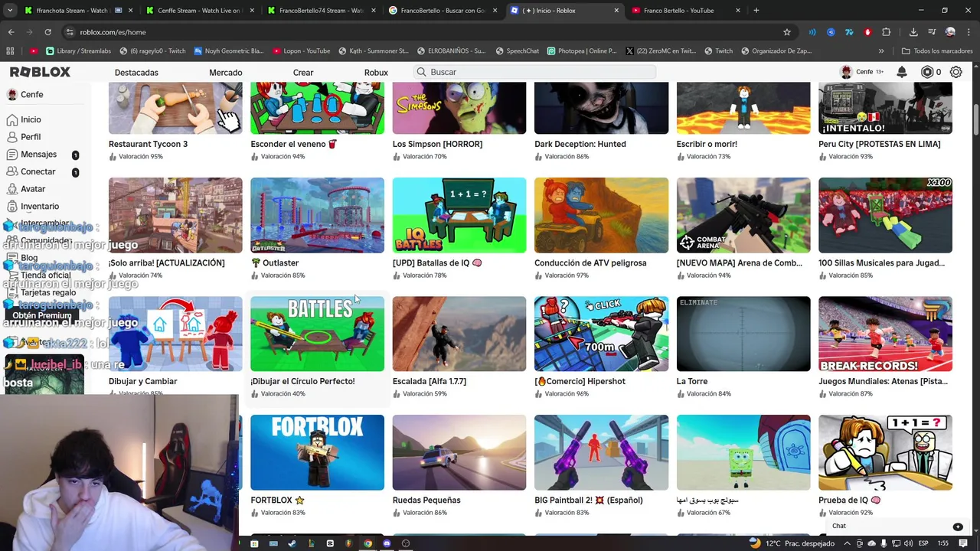980x551 pixels.
Task: Open the Roblox notifications bell
Action: click(902, 72)
